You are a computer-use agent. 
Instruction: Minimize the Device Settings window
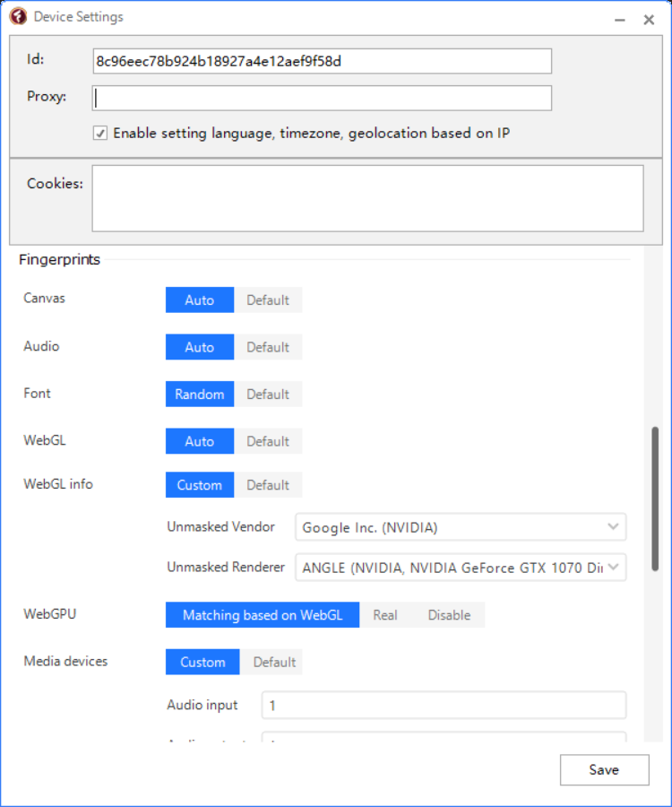(619, 19)
